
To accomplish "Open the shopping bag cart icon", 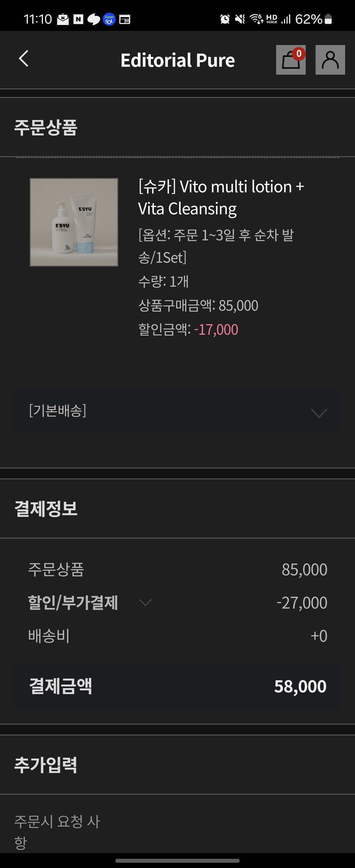I will pyautogui.click(x=291, y=60).
